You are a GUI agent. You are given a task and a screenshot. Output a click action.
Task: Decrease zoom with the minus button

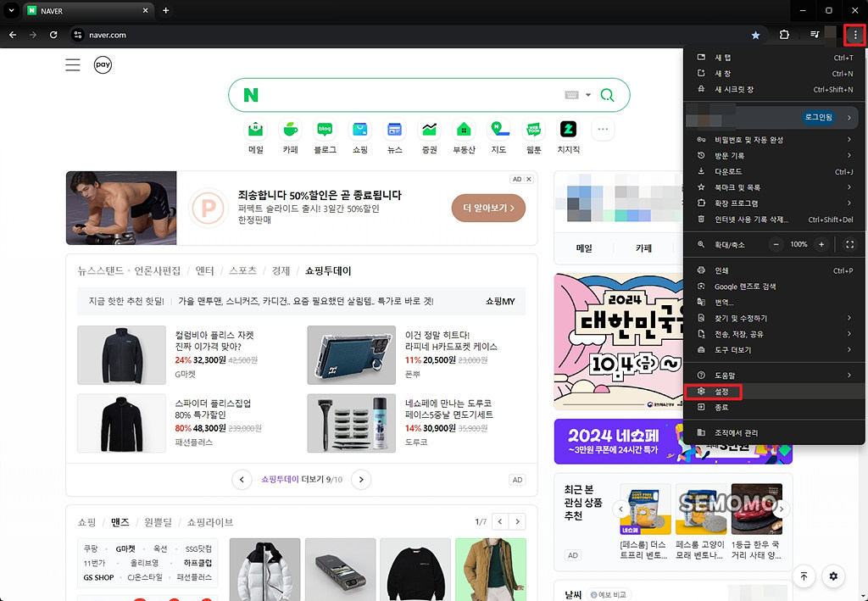(776, 245)
